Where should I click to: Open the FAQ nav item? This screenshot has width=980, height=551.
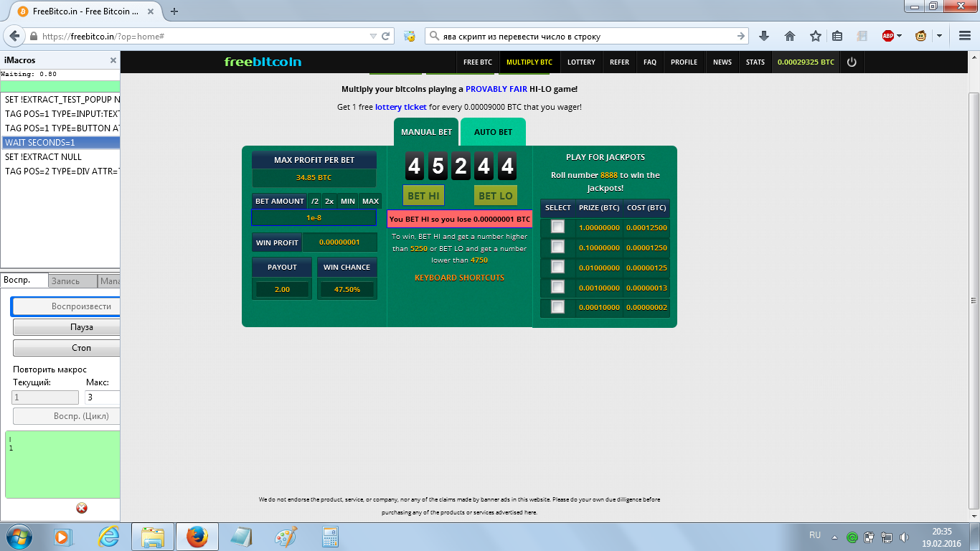[650, 62]
